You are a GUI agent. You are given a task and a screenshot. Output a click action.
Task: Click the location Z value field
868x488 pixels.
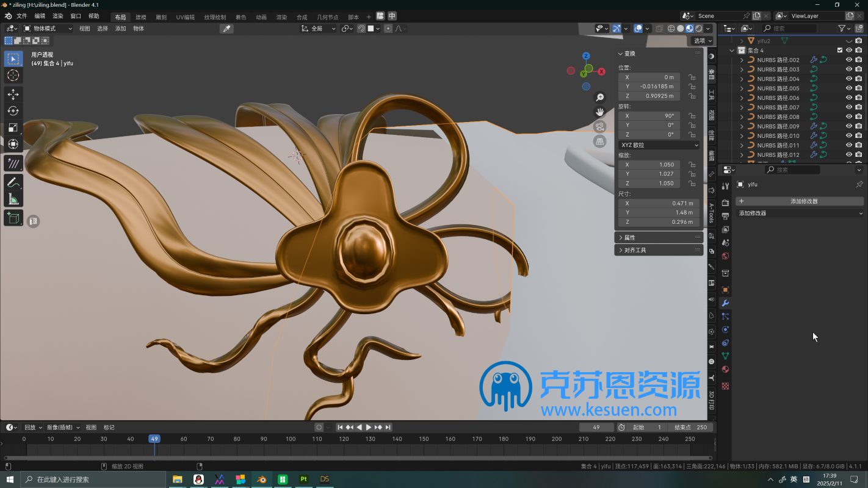[x=649, y=96]
